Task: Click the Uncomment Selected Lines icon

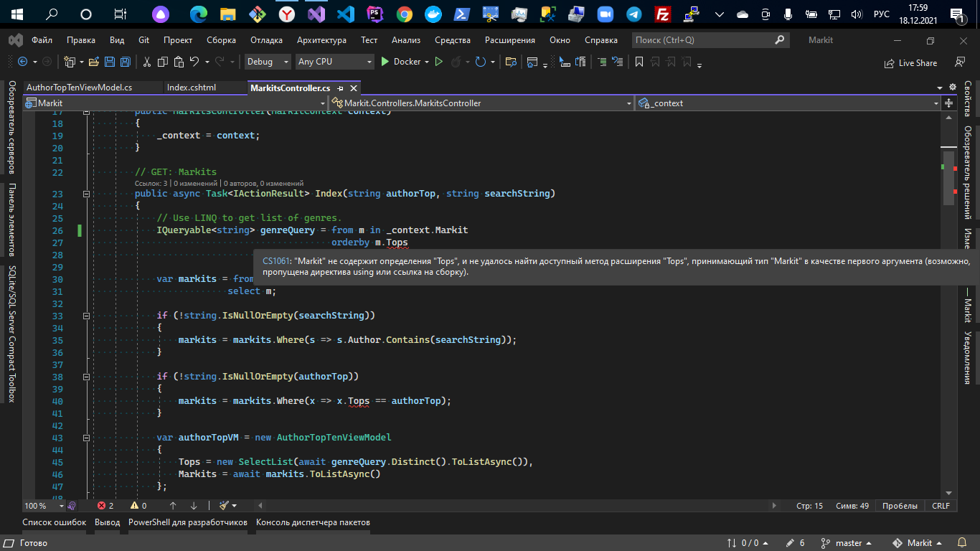Action: click(618, 62)
